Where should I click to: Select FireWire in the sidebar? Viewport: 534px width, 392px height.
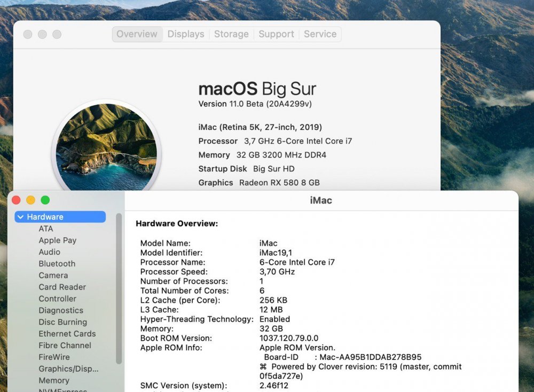click(x=54, y=357)
